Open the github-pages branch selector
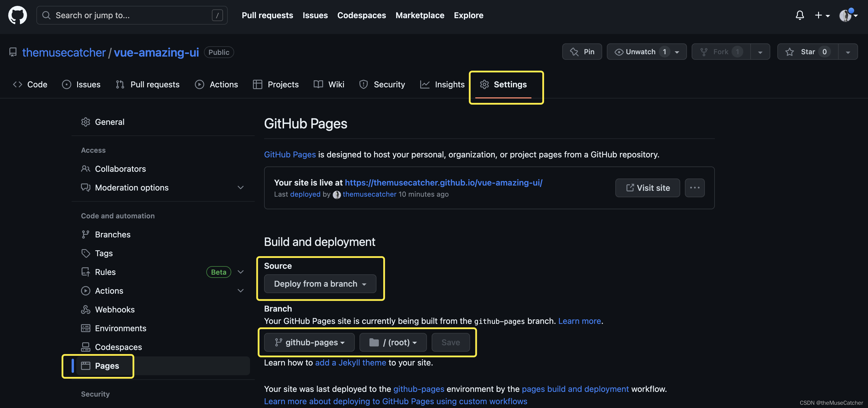Image resolution: width=868 pixels, height=408 pixels. click(x=309, y=342)
